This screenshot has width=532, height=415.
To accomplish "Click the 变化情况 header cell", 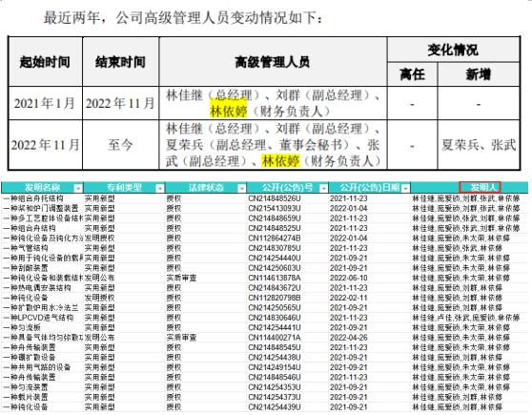I will (453, 50).
